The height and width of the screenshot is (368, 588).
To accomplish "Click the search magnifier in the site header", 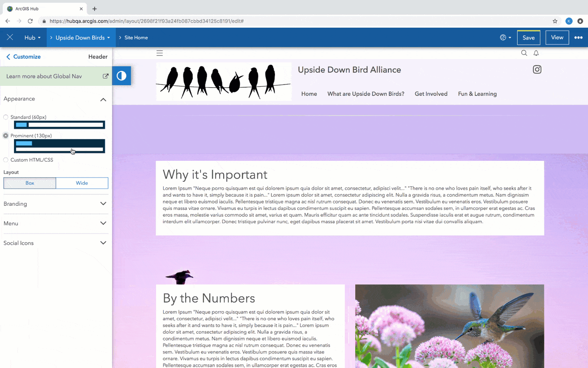I will (x=524, y=53).
